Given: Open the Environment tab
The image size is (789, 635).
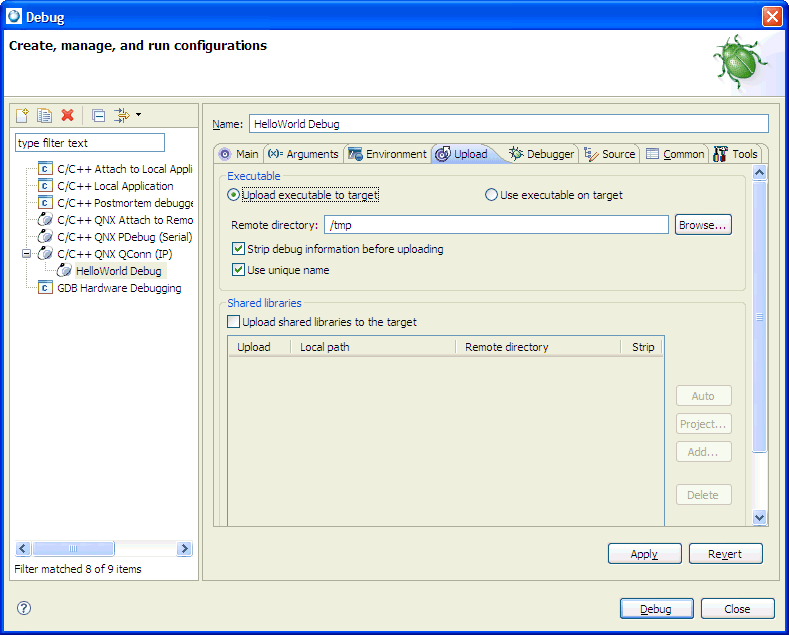Looking at the screenshot, I should [x=387, y=154].
